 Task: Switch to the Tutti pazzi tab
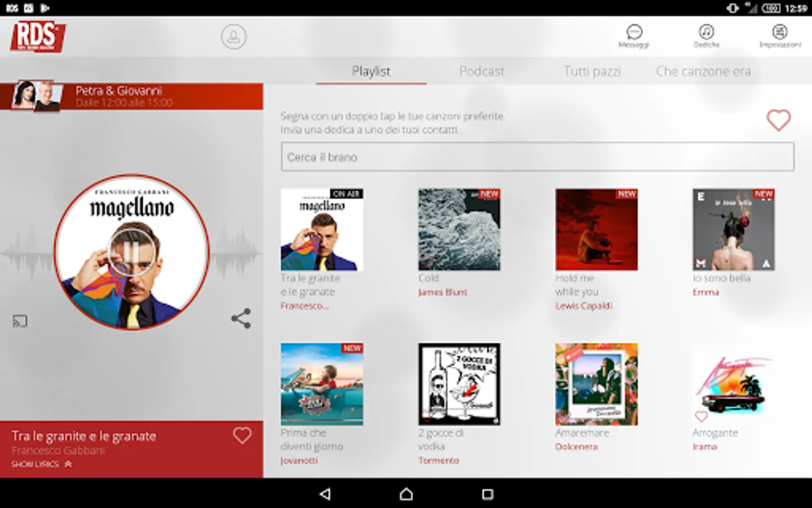pyautogui.click(x=592, y=71)
